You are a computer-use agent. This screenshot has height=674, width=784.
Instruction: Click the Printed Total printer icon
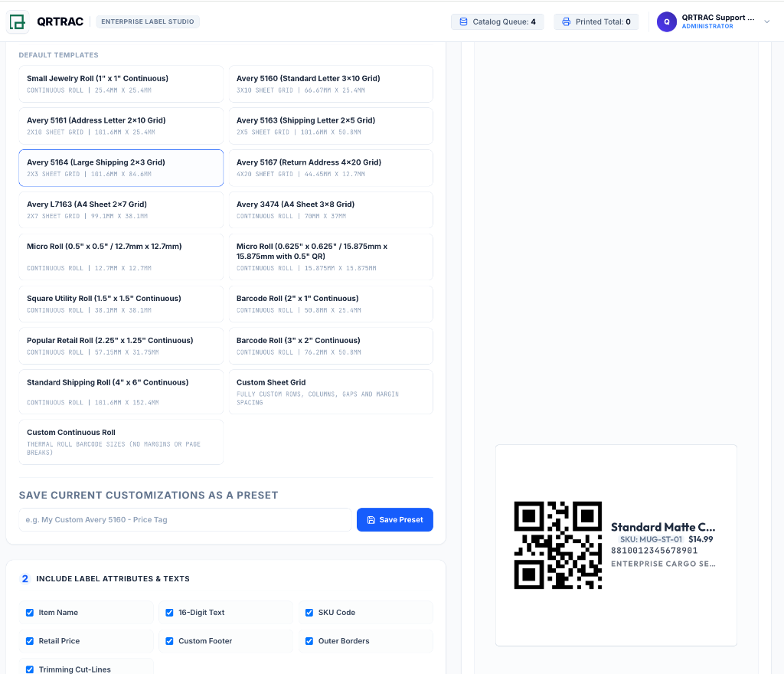(566, 22)
